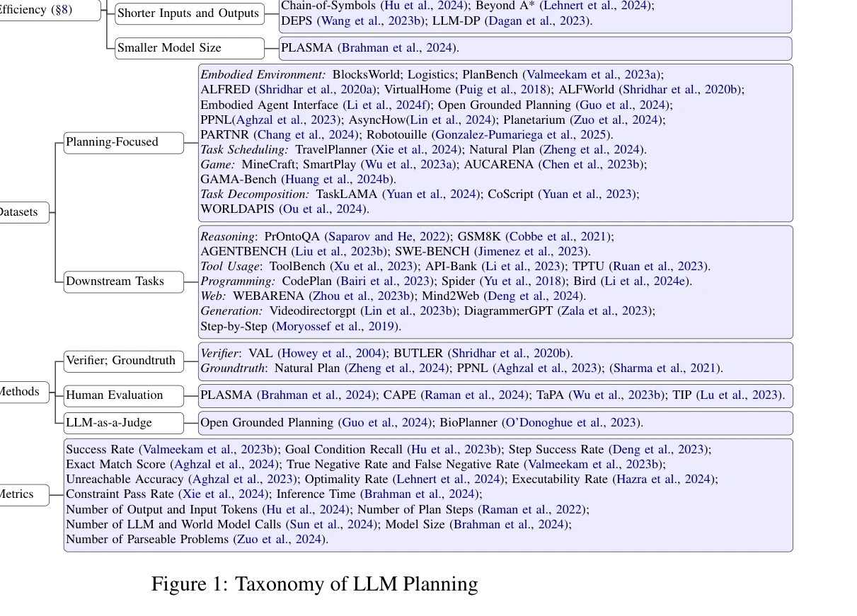Viewport: 857px width, 616px height.
Task: Open the Lu et al., 2023 TIP citation
Action: pos(737,395)
